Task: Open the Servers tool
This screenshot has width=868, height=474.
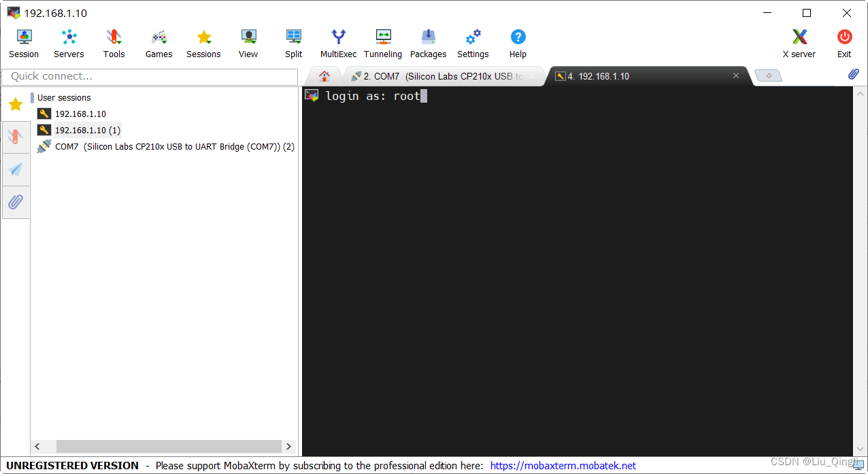Action: 69,44
